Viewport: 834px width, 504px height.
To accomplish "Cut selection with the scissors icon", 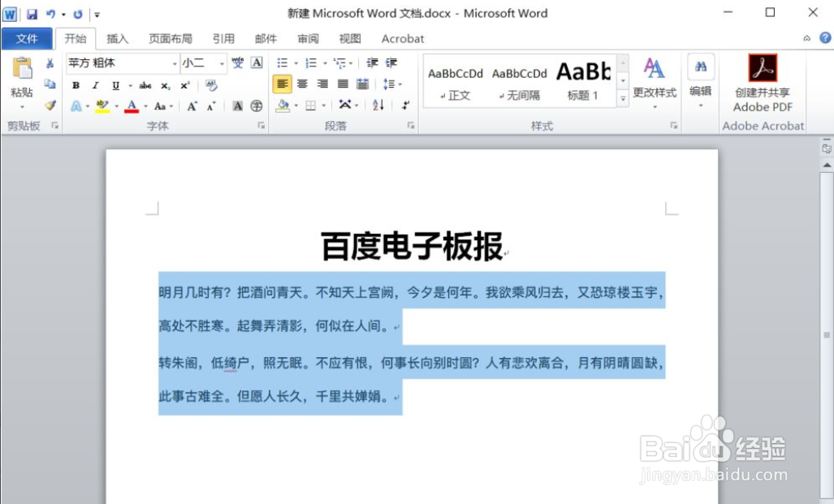I will (50, 64).
